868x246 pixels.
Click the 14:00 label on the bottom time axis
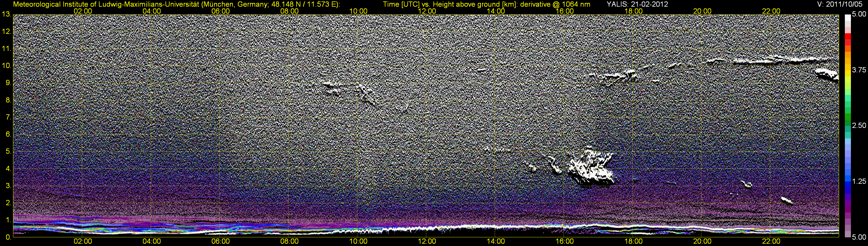tap(496, 242)
